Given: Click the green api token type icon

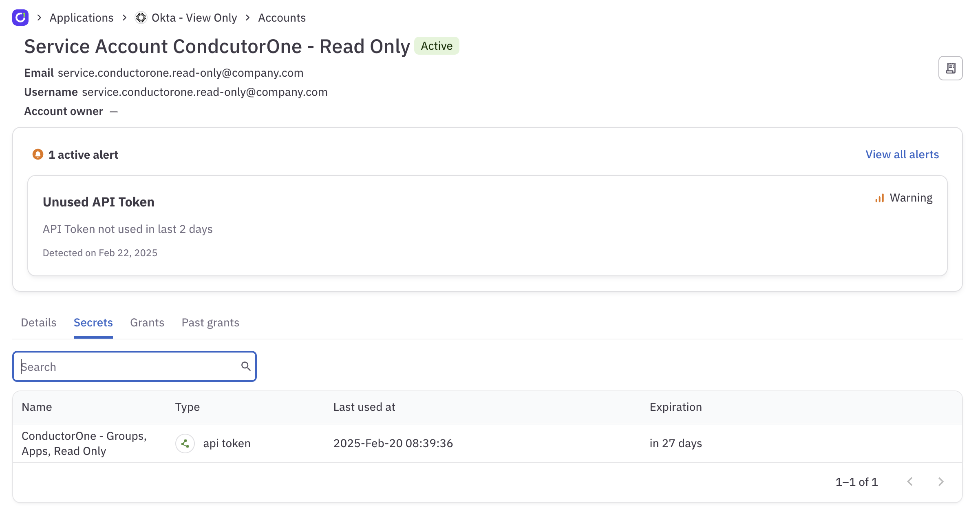Looking at the screenshot, I should point(185,443).
